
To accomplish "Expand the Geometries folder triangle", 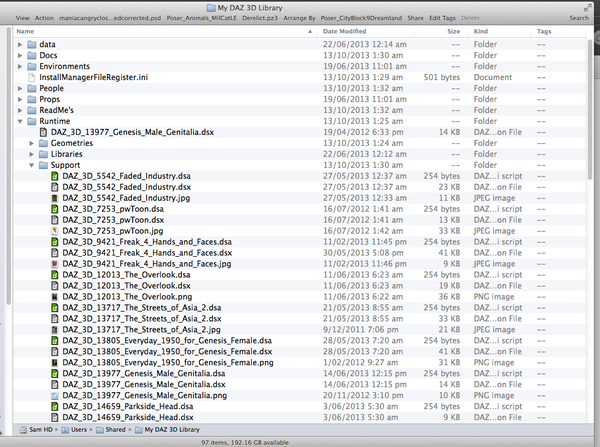I will (x=32, y=144).
